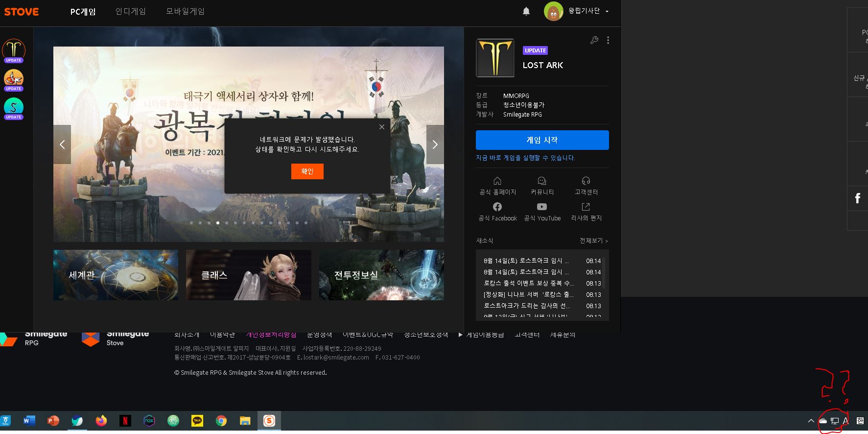Open Netflix from the Windows taskbar
868x434 pixels.
[125, 421]
